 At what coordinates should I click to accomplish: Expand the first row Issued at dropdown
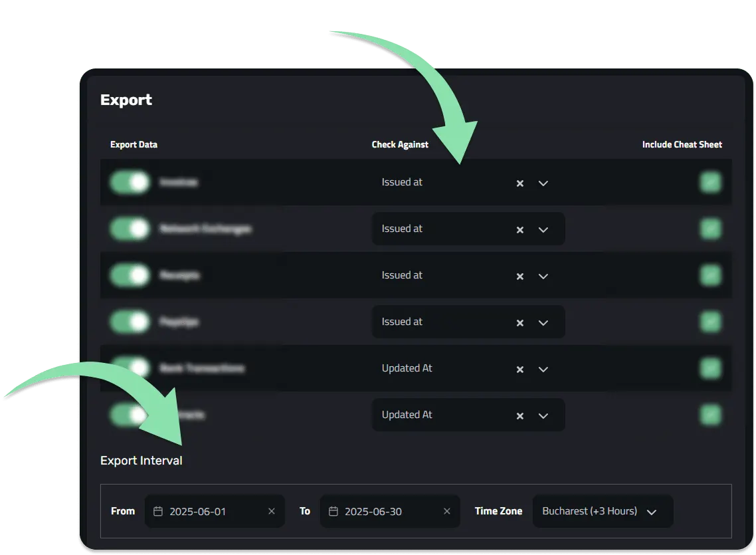click(543, 183)
